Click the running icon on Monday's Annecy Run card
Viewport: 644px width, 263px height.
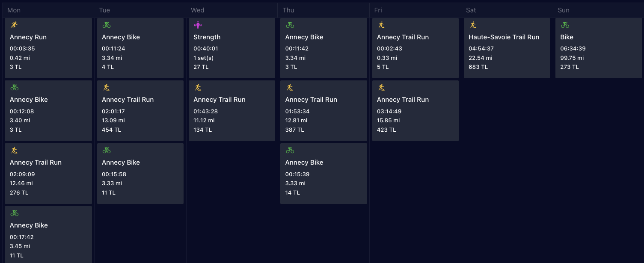(x=15, y=25)
